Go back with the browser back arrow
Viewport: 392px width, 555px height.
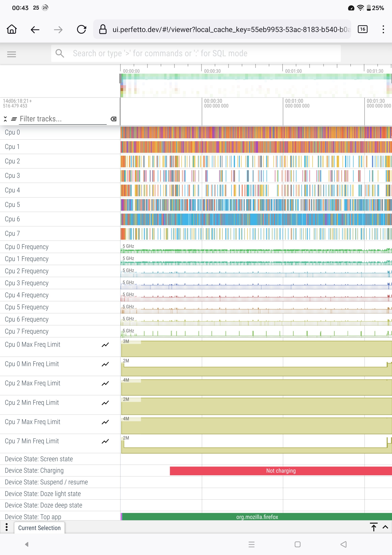click(35, 29)
